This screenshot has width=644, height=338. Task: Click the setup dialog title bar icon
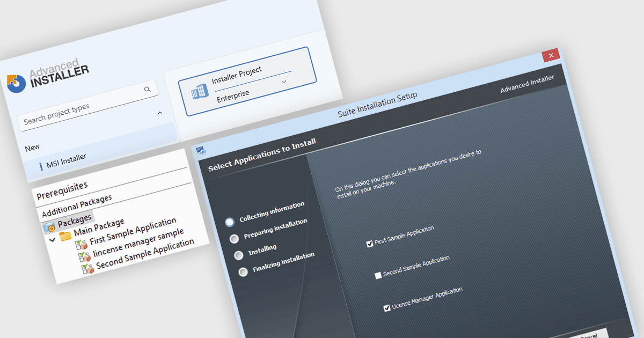tap(201, 151)
